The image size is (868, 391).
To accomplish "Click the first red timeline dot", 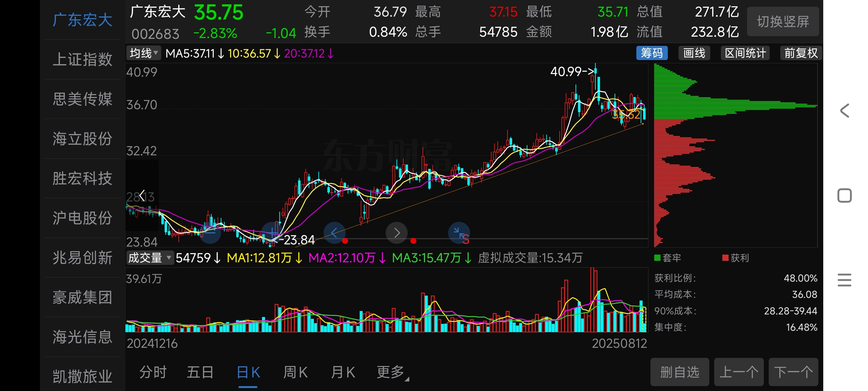I will [345, 241].
